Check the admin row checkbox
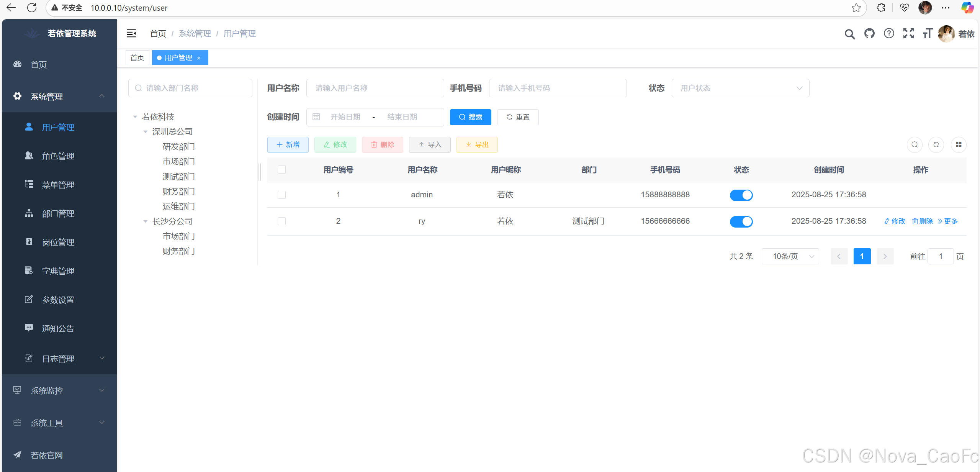 pos(281,195)
